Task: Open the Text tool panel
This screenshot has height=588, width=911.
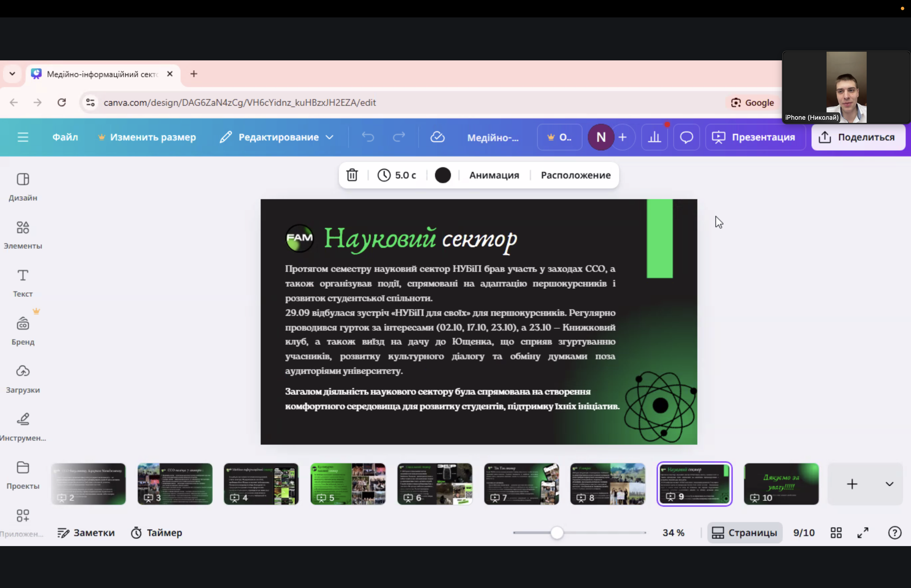Action: (x=23, y=282)
